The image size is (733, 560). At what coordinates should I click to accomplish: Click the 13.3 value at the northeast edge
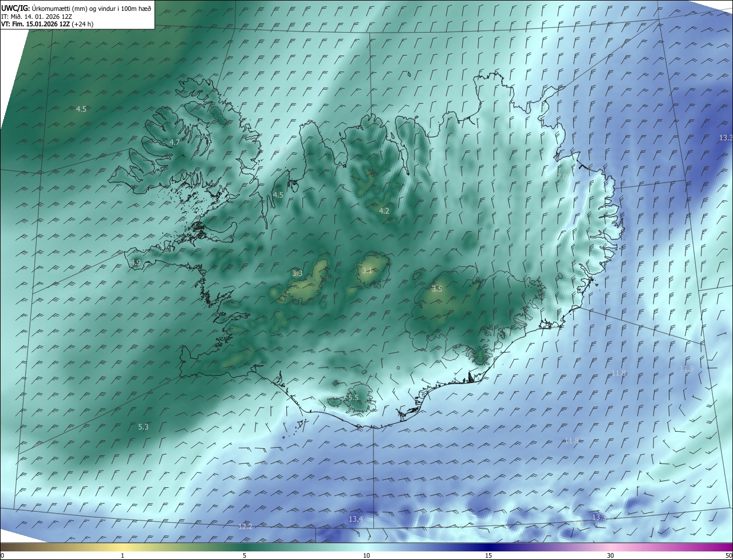[x=726, y=137]
